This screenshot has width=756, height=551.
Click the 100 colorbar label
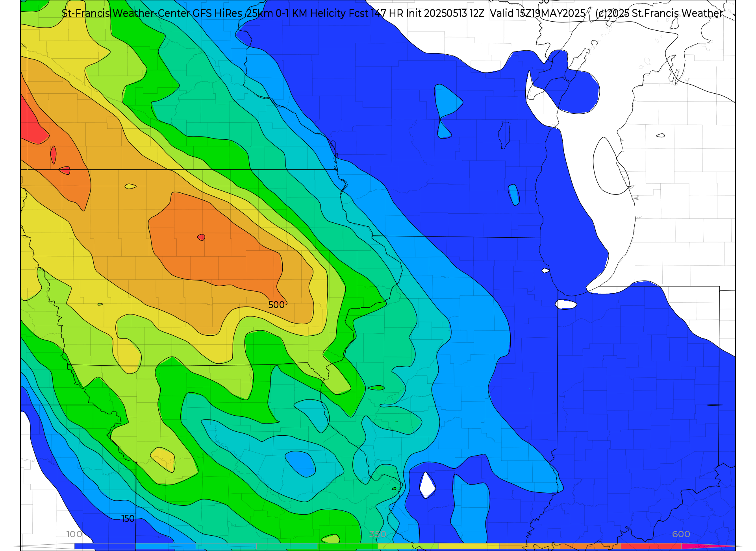[x=74, y=534]
